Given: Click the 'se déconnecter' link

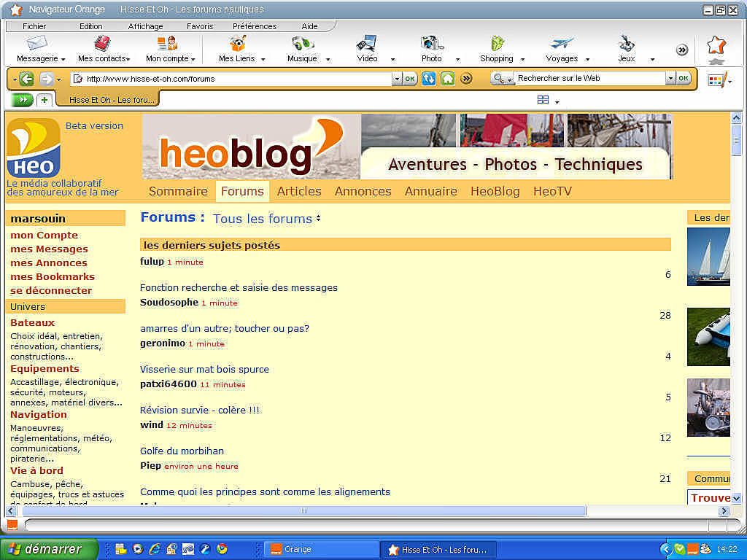Looking at the screenshot, I should coord(51,290).
